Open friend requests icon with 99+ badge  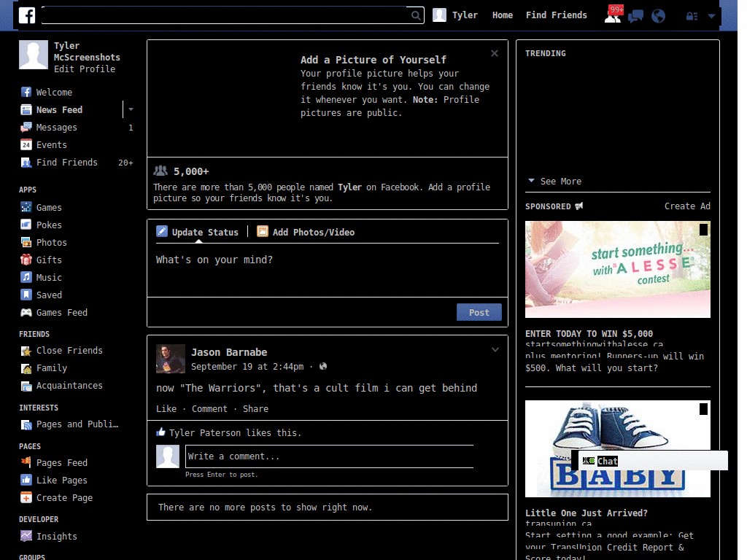(613, 16)
